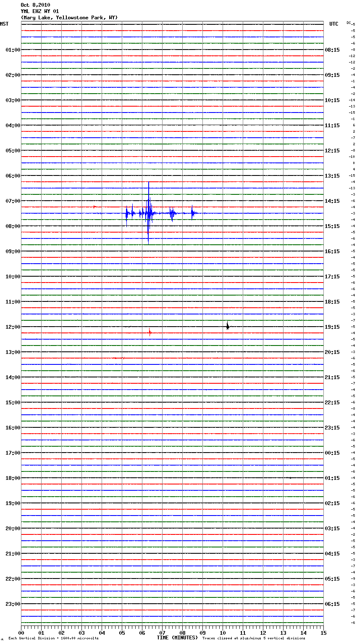Click the "(Mary Lake, Yellowstone Park, WY)" location title

(x=69, y=18)
